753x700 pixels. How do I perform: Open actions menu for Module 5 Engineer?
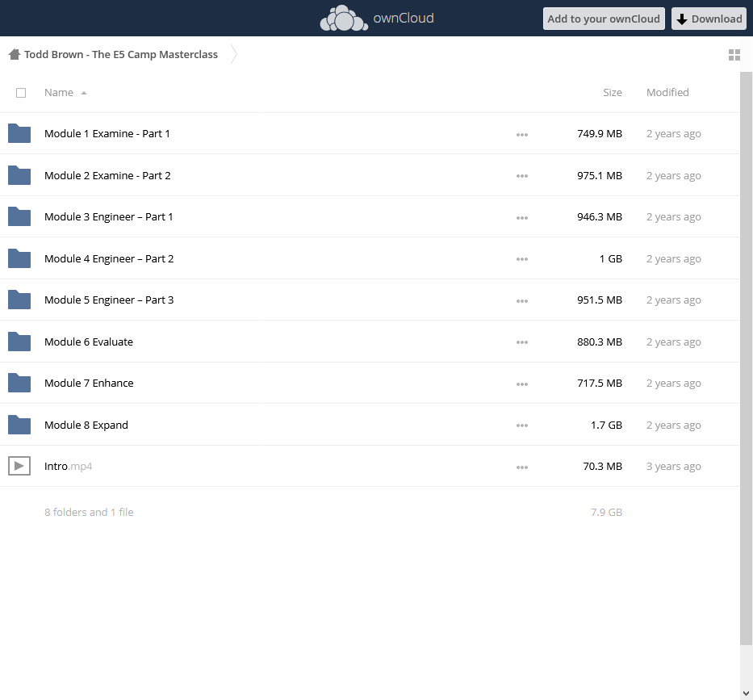pos(522,301)
